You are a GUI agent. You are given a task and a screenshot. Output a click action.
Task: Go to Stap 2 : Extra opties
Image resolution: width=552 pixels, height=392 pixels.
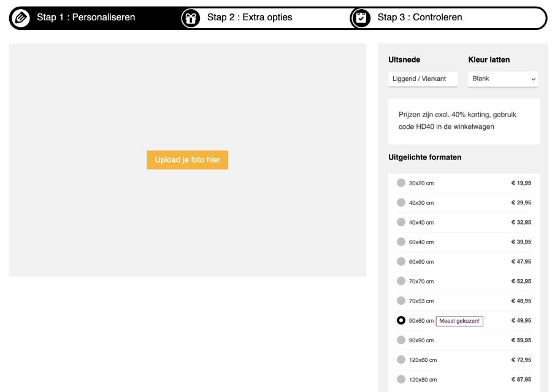coord(250,17)
